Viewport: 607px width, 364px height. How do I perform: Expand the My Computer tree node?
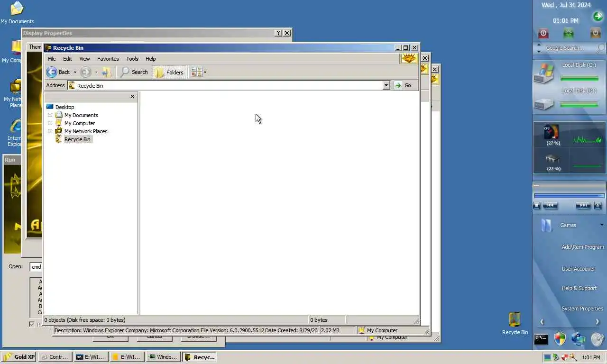coord(50,123)
